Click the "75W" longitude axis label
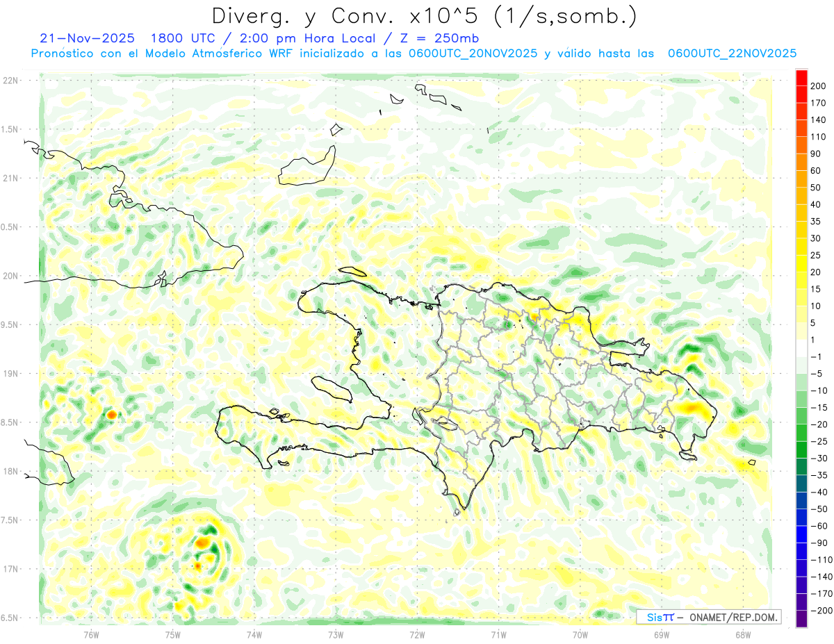Viewport: 834px width, 644px height. tap(172, 634)
